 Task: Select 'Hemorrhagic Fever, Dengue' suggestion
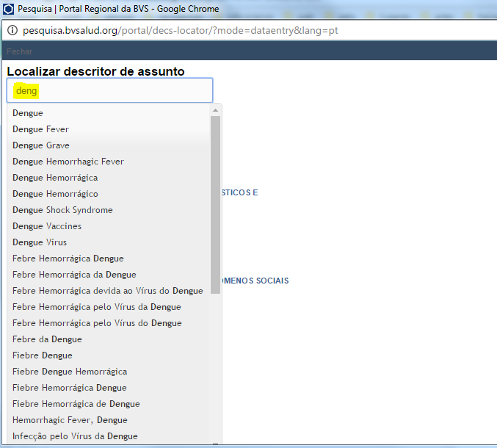[x=109, y=420]
